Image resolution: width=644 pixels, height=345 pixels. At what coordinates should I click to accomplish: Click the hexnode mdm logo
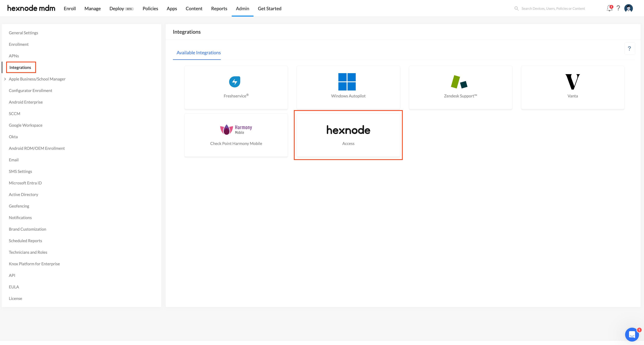pyautogui.click(x=31, y=8)
